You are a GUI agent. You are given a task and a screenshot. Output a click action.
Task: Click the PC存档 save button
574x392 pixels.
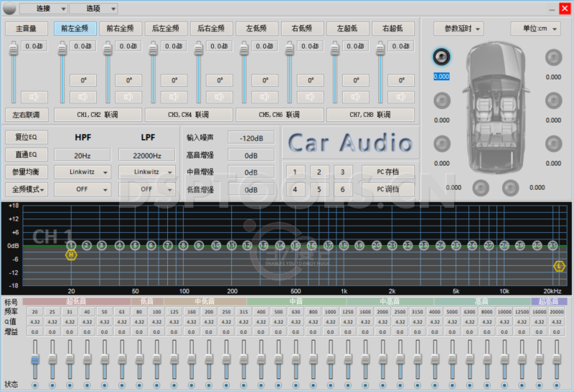tap(387, 172)
